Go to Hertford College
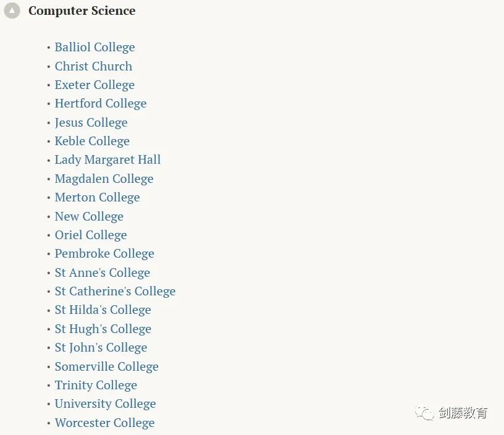 tap(101, 104)
